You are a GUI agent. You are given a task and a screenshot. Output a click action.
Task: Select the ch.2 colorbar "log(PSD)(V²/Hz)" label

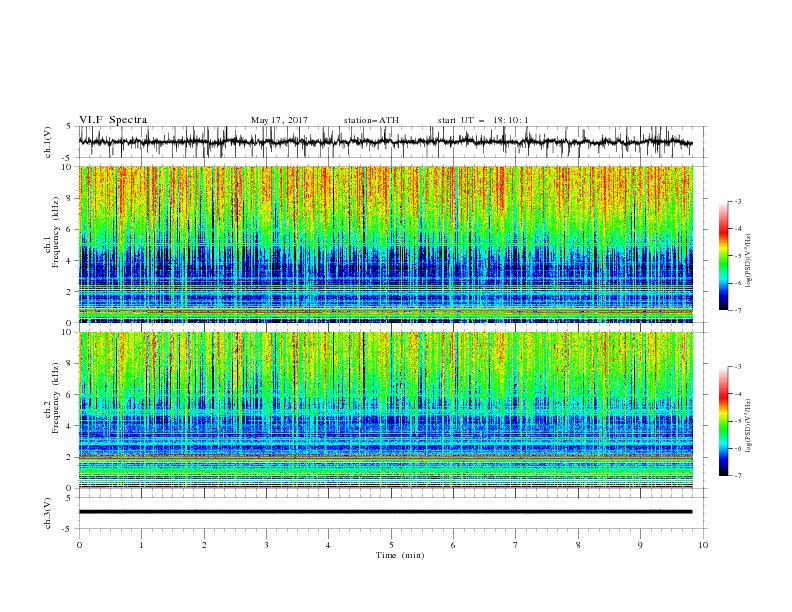point(748,426)
